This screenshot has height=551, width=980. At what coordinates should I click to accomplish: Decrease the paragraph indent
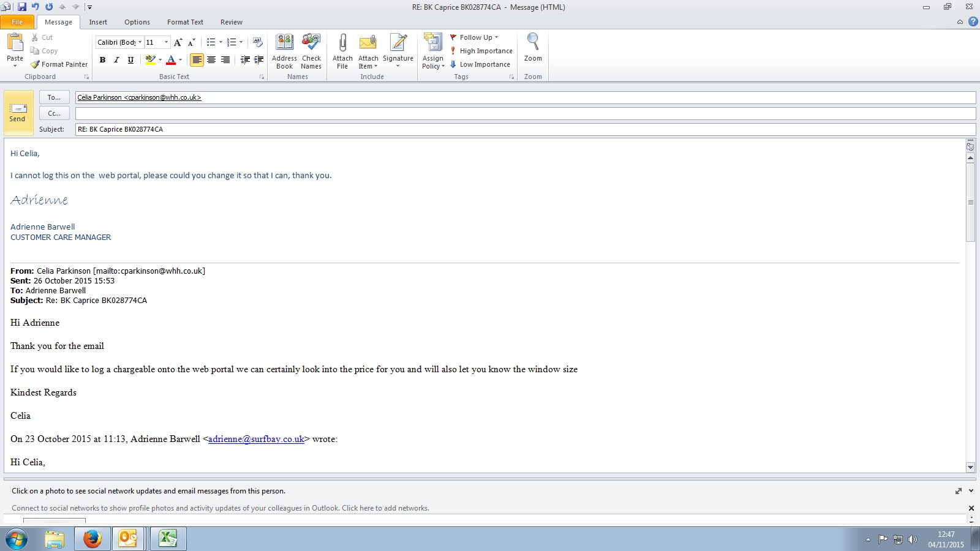pos(245,60)
